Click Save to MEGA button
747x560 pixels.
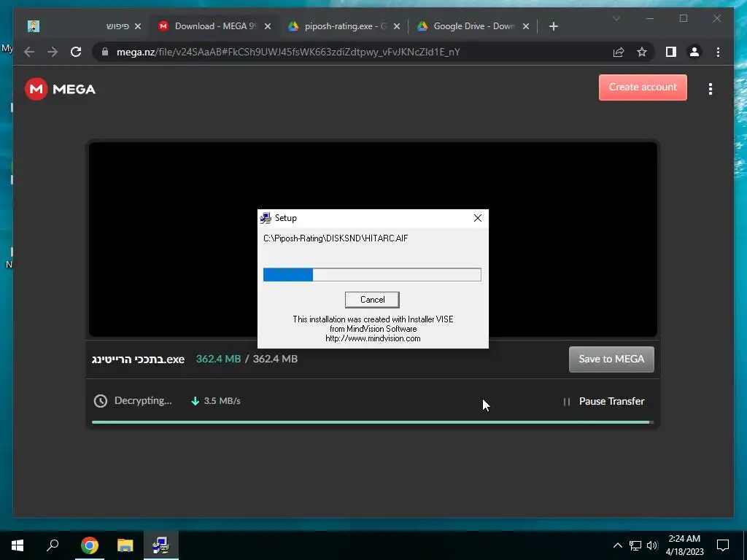611,359
